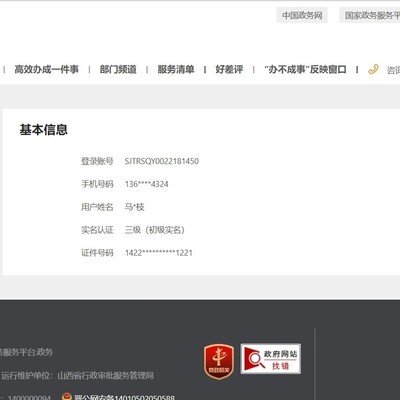The height and width of the screenshot is (400, 400).
Task: Click the 证件号码 label
Action: point(97,253)
